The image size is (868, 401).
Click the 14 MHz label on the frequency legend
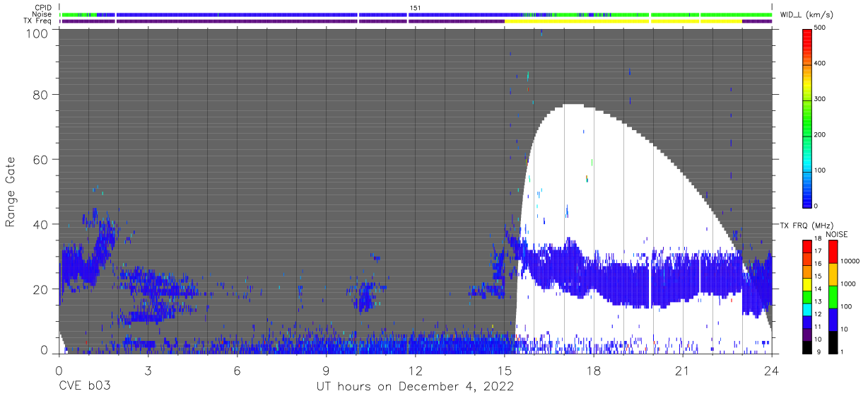click(x=818, y=290)
